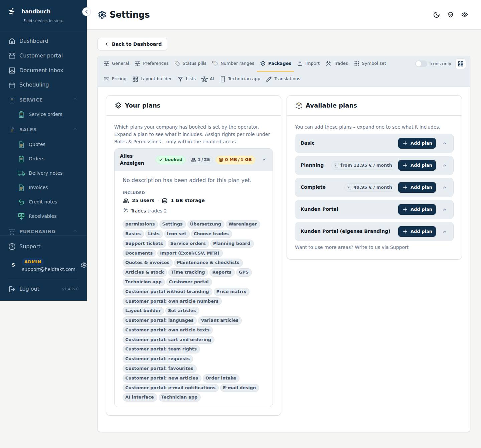Click the gear icon beside the admin account
This screenshot has height=448, width=481.
point(84,265)
